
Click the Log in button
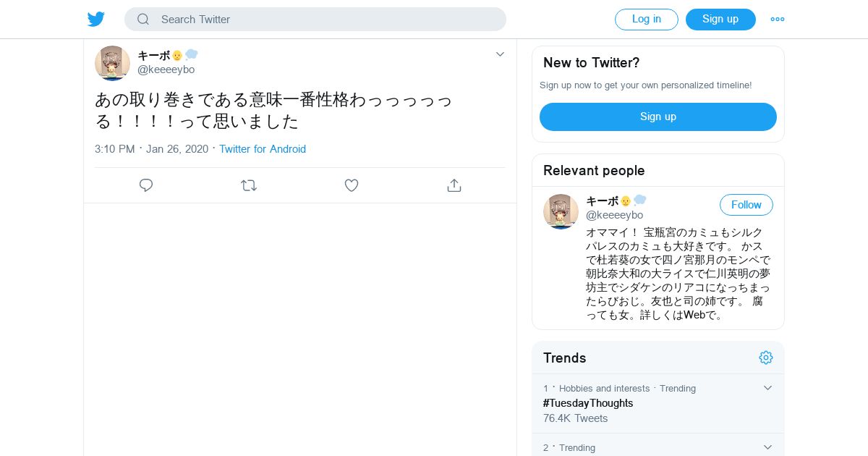coord(646,20)
